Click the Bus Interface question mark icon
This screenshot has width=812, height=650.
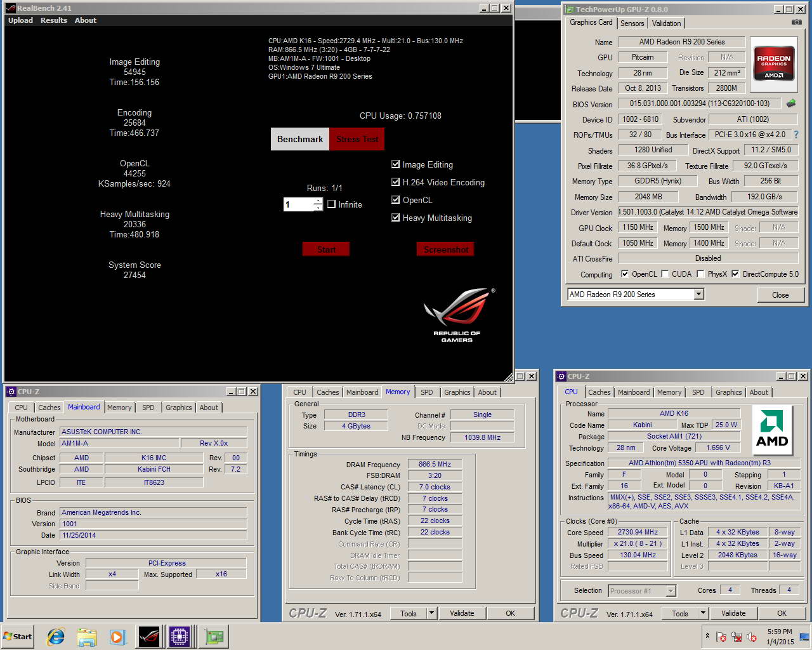click(x=796, y=135)
